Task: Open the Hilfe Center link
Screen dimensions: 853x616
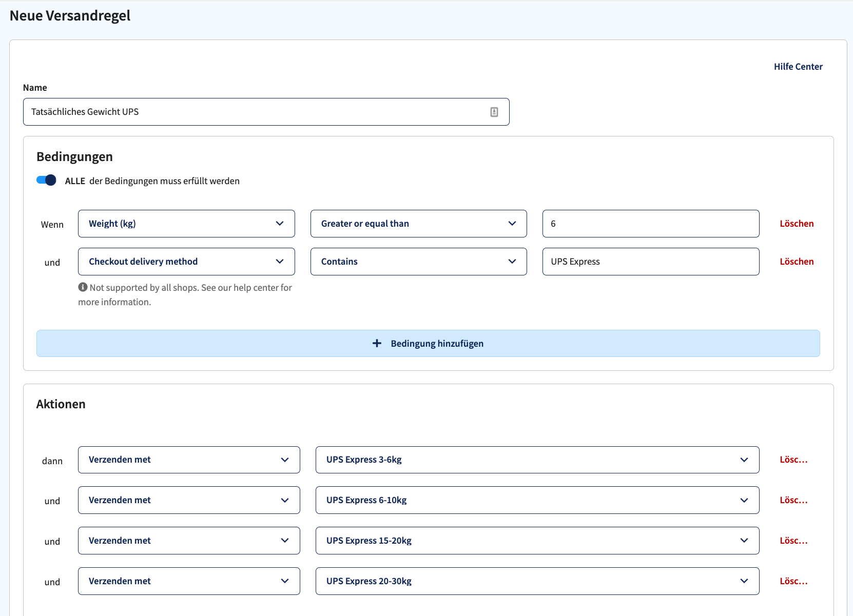Action: (798, 67)
